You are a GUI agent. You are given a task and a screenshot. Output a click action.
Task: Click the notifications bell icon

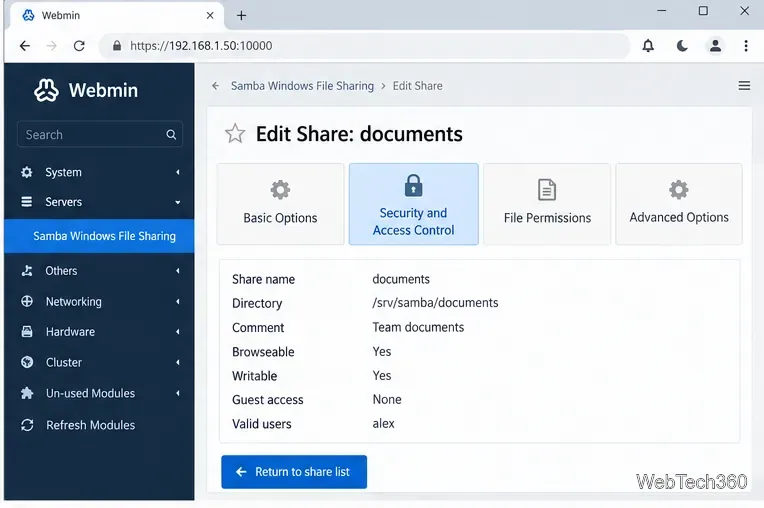coord(648,46)
